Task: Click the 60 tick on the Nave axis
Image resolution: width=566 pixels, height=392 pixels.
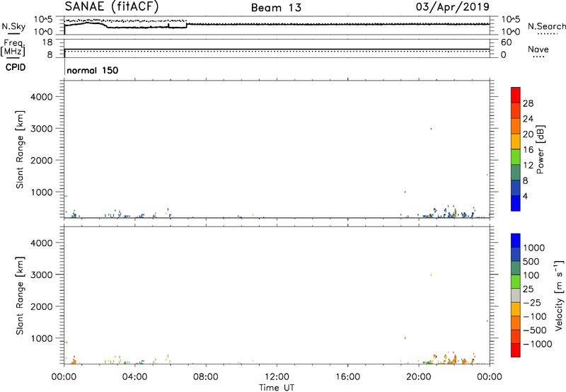Action: click(x=506, y=42)
